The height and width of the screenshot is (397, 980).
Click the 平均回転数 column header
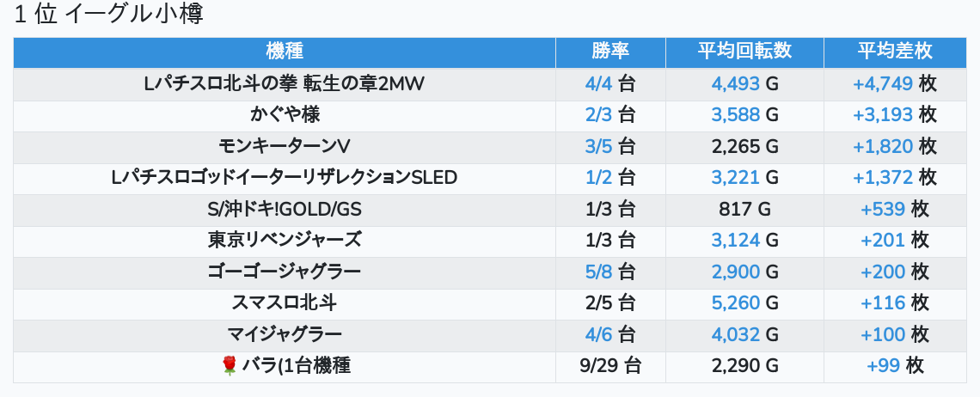coord(744,52)
